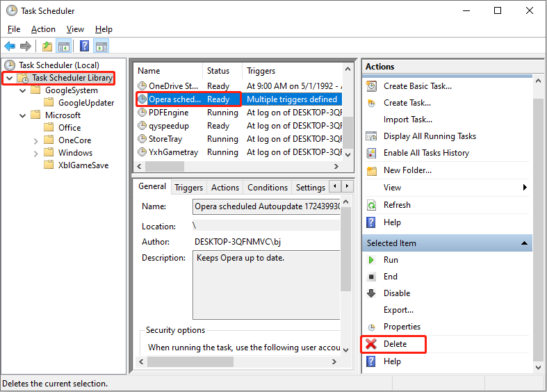The image size is (547, 392).
Task: Open the File menu
Action: [14, 29]
